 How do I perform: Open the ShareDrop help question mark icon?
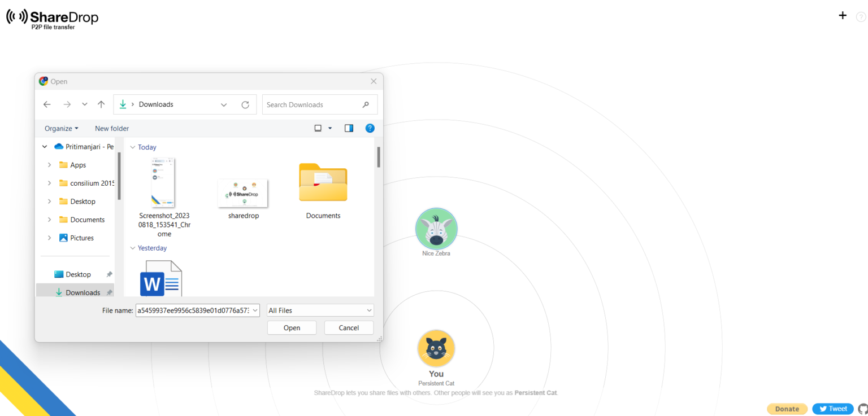pos(861,16)
